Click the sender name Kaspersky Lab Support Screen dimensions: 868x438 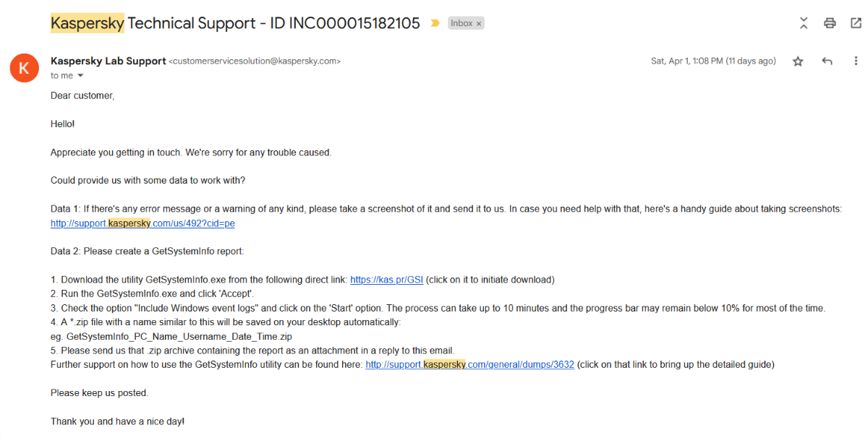tap(108, 61)
